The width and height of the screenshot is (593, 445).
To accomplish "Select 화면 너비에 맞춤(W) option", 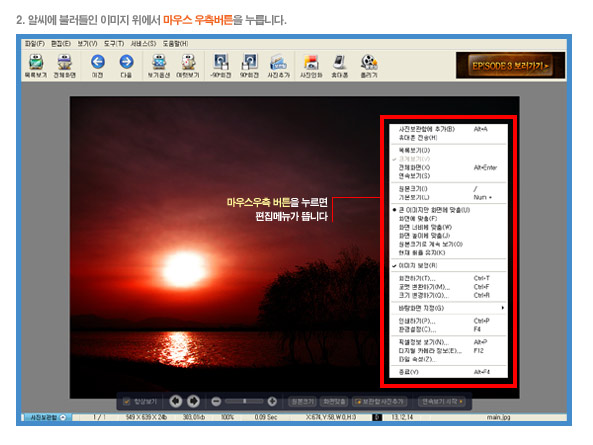I will 448,227.
